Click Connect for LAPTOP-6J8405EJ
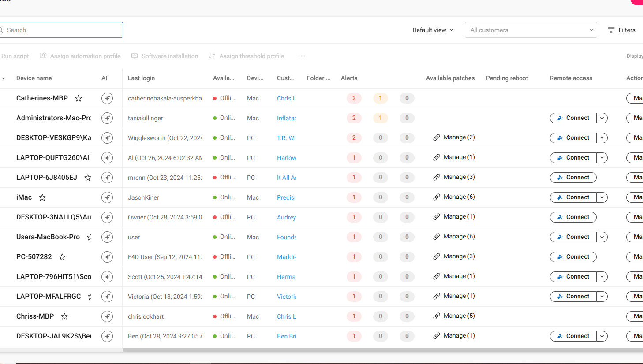Image resolution: width=643 pixels, height=364 pixels. (573, 178)
